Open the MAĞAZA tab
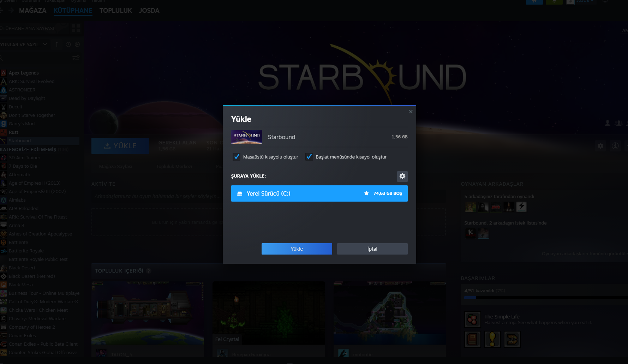Viewport: 628px width, 364px height. (x=33, y=11)
